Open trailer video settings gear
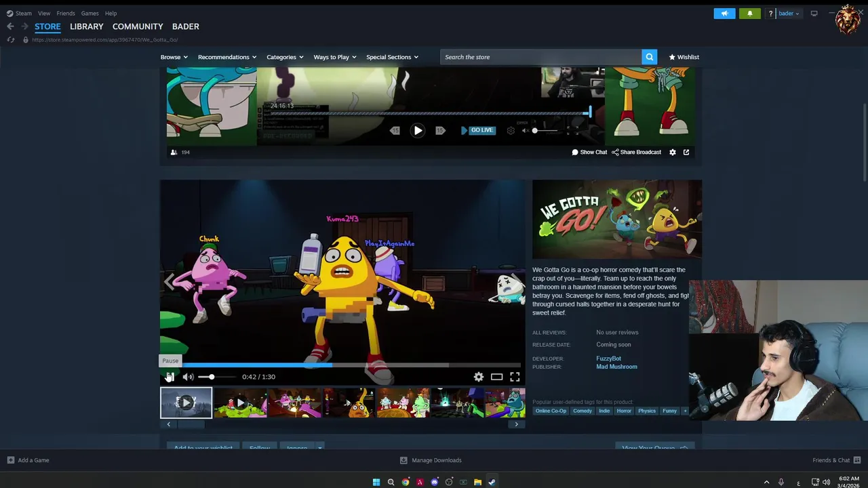Image resolution: width=868 pixels, height=488 pixels. pos(479,377)
